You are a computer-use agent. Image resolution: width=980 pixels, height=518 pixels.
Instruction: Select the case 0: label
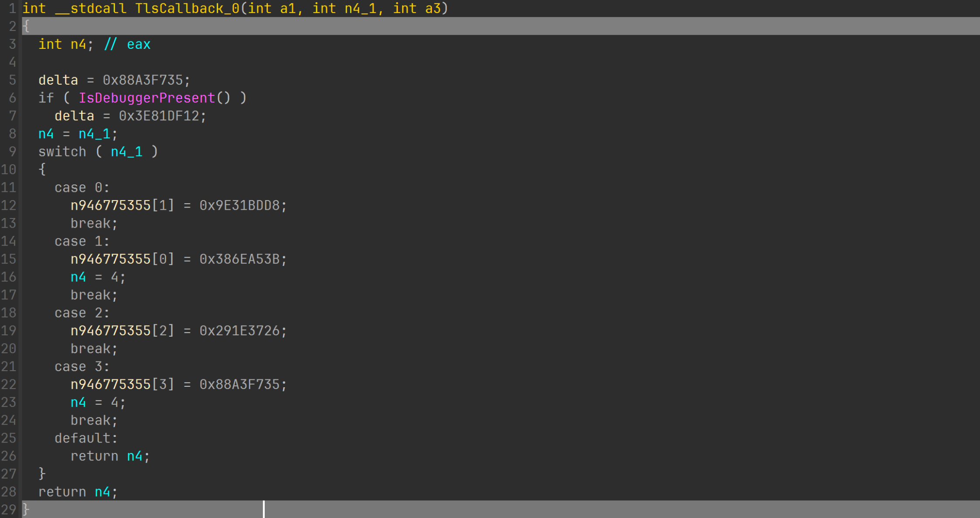click(82, 187)
